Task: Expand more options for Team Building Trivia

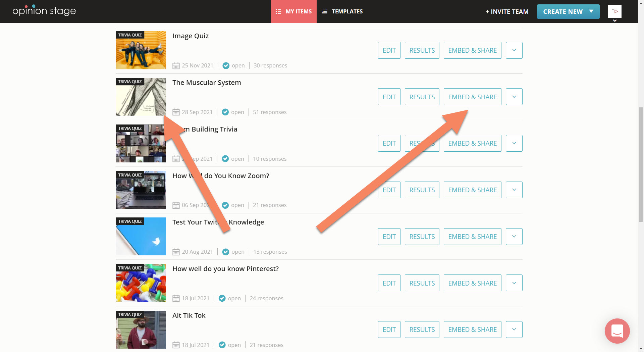Action: click(514, 143)
